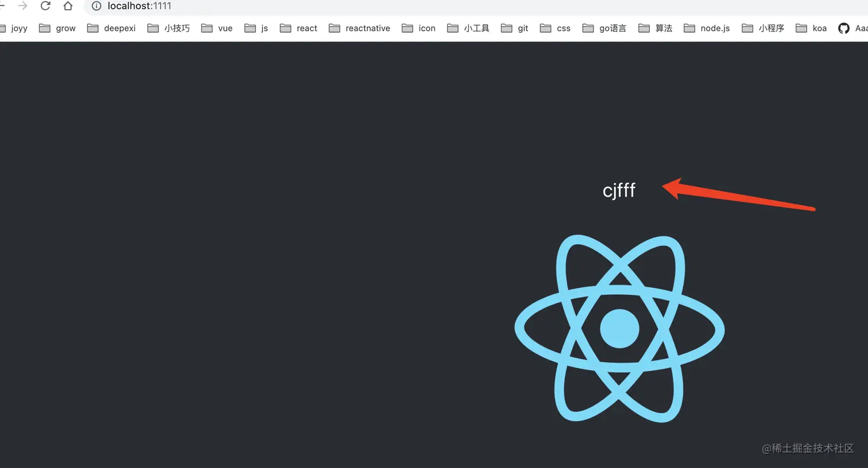
Task: Open the joyy bookmarks folder
Action: pos(14,28)
